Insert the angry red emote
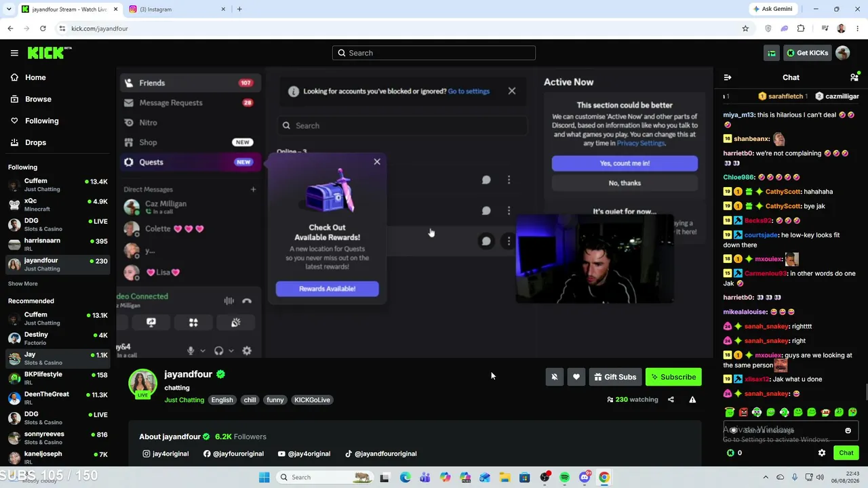This screenshot has width=868, height=488. (743, 412)
